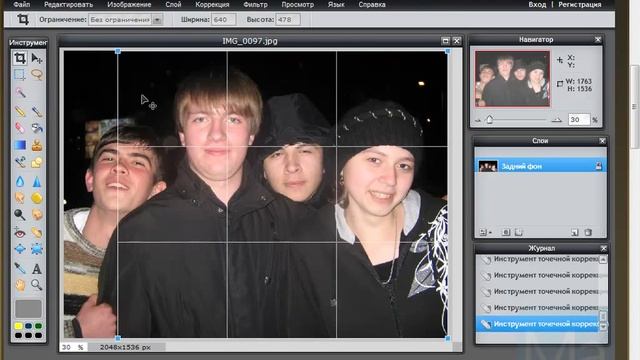Pick the Lasso selection tool
Viewport: 640px width, 360px height.
(37, 75)
